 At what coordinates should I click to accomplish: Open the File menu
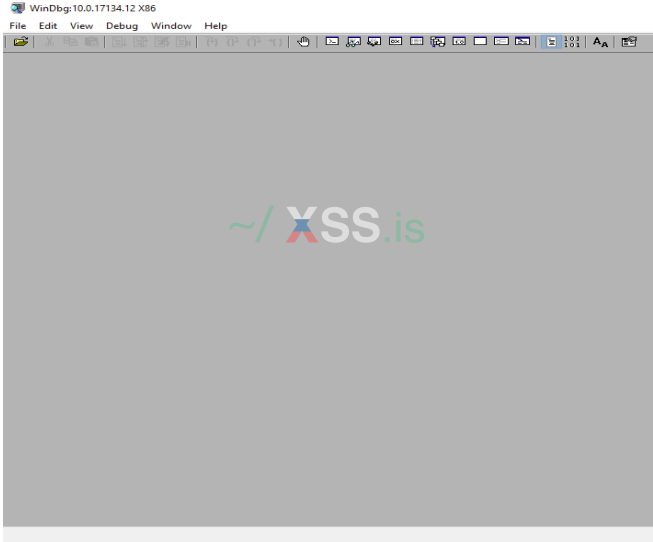[x=18, y=26]
